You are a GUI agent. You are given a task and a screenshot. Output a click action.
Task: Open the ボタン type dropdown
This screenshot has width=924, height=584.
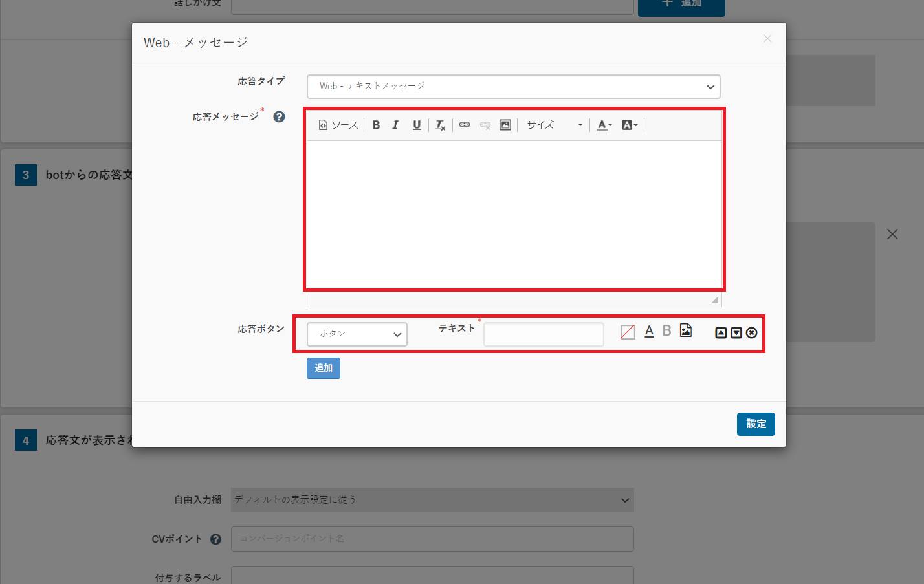pyautogui.click(x=357, y=334)
